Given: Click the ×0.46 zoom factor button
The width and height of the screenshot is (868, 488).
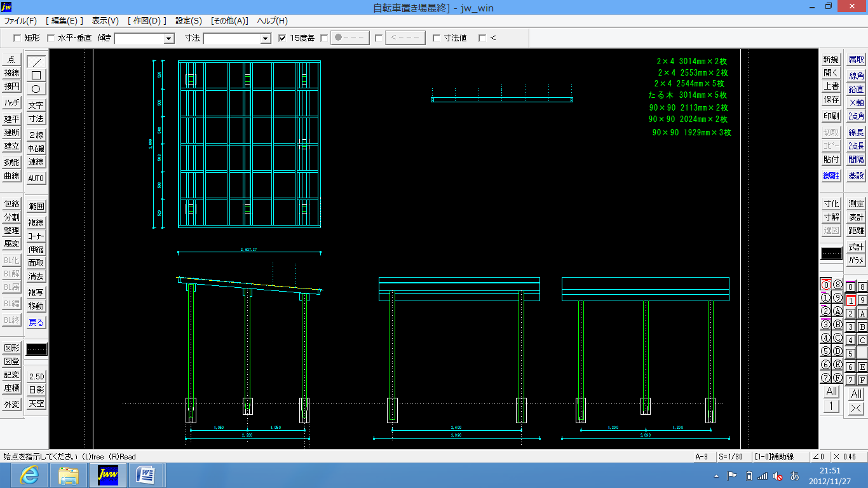Looking at the screenshot, I should click(x=845, y=457).
